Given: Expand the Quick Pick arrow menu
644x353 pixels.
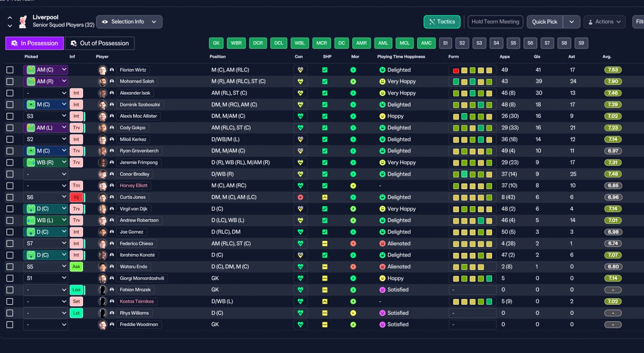Looking at the screenshot, I should click(x=571, y=22).
